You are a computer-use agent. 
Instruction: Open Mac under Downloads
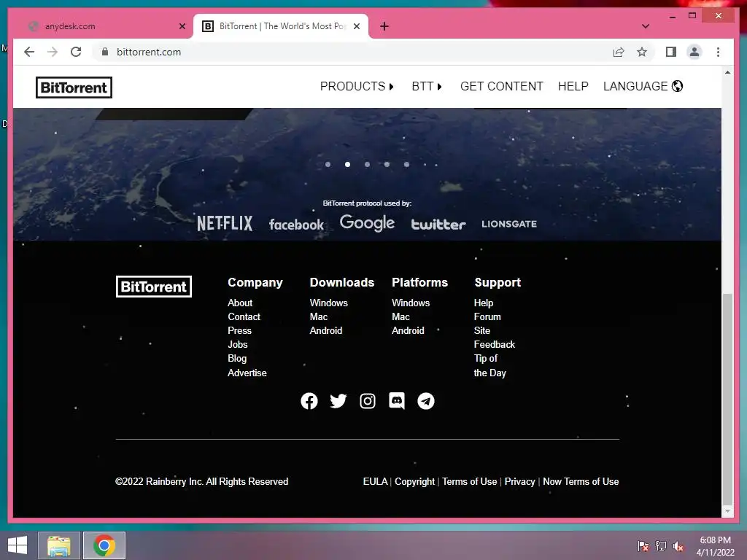(319, 316)
